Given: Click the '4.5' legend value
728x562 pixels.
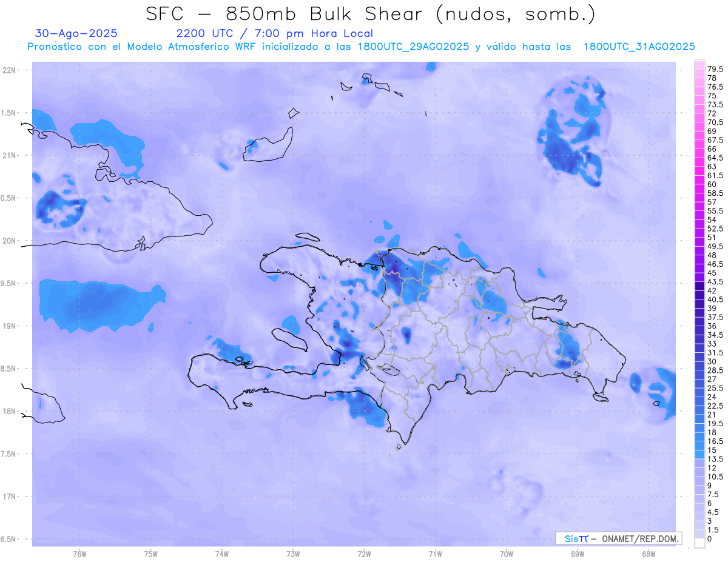Looking at the screenshot, I should coord(714,512).
